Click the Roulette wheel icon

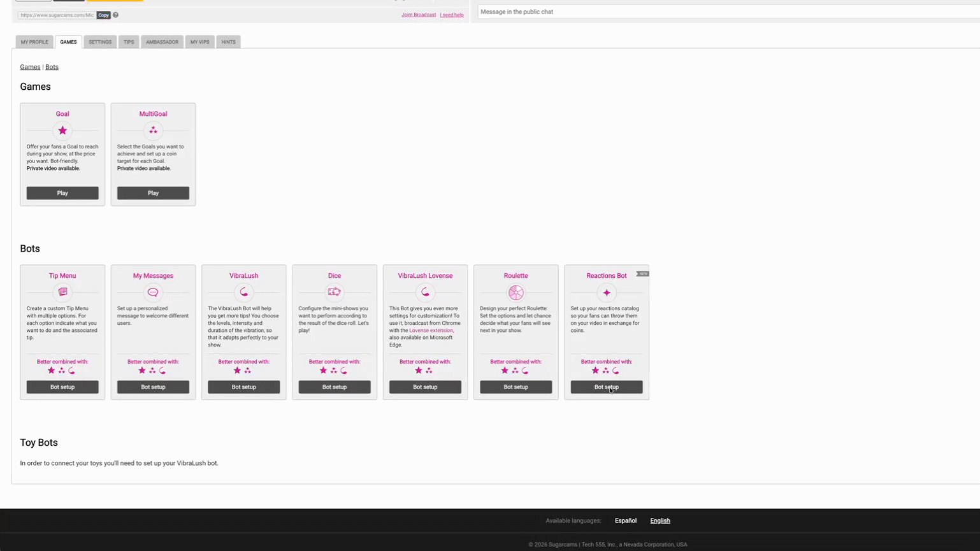coord(516,292)
